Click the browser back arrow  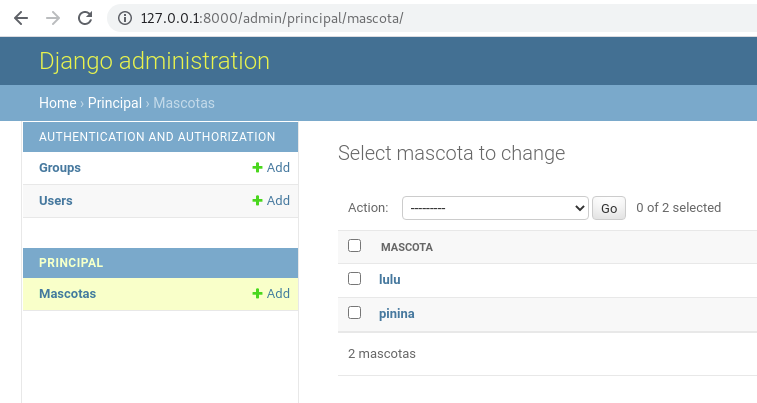(x=20, y=18)
